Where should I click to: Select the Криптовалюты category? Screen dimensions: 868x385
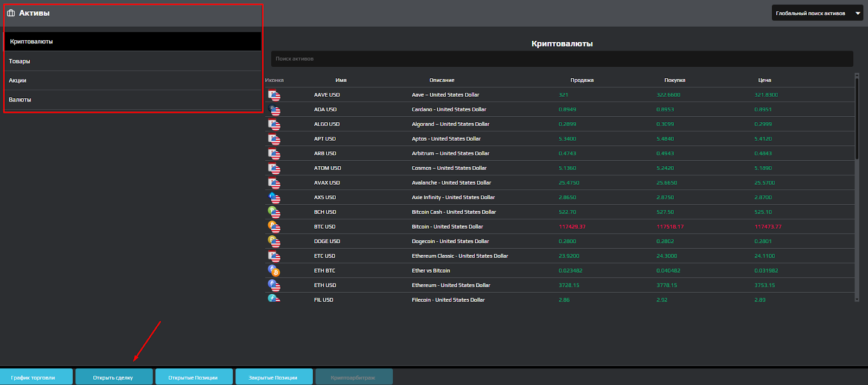[132, 41]
